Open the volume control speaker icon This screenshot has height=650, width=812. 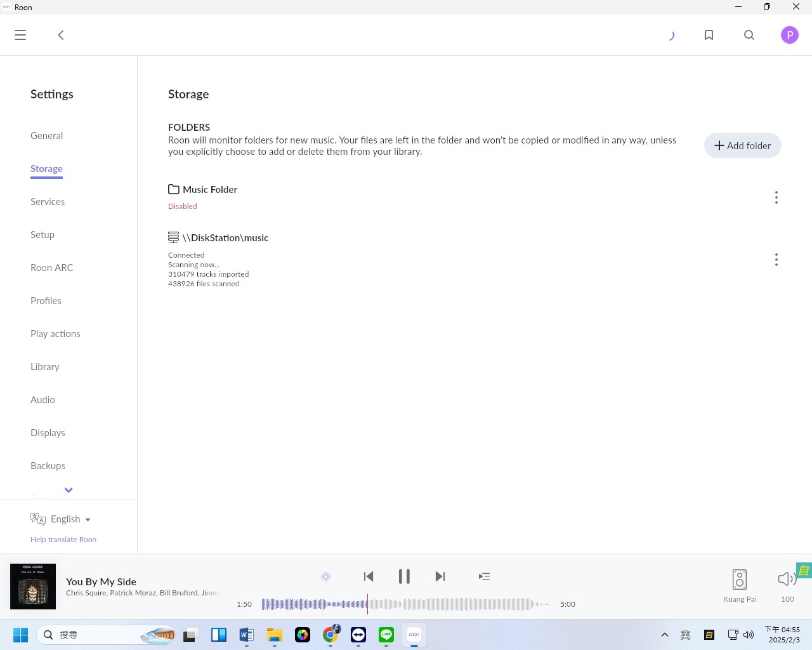[787, 578]
